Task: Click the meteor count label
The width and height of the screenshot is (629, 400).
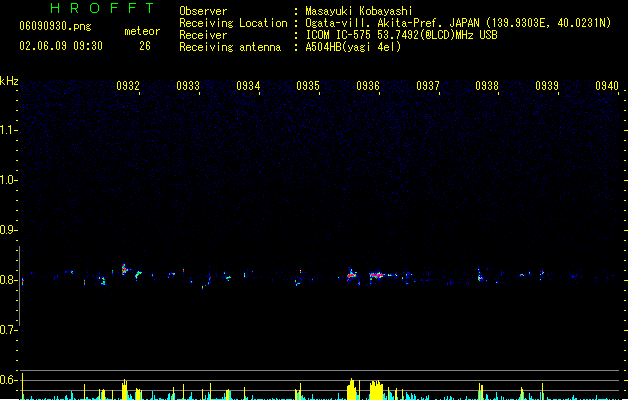Action: [x=142, y=31]
